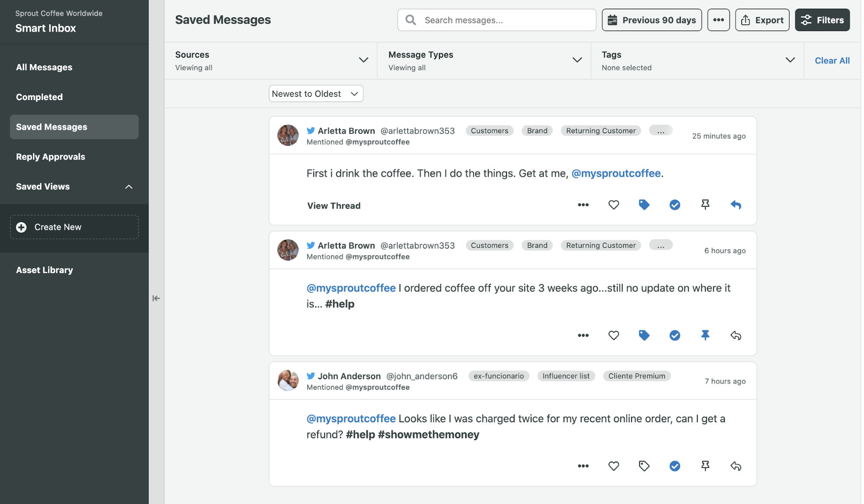Viewport: 864px width, 504px height.
Task: Click the search magnifier icon
Action: [x=410, y=20]
